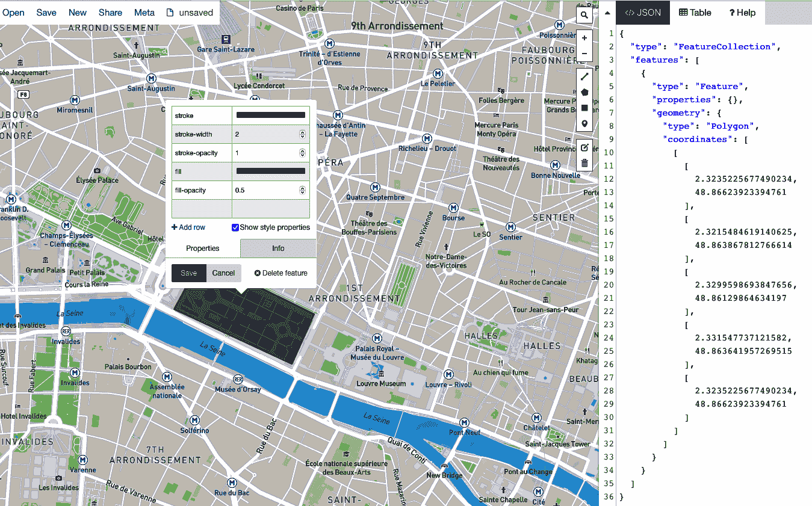Select the draw polygon tool
Viewport: 812px width, 506px height.
tap(584, 92)
